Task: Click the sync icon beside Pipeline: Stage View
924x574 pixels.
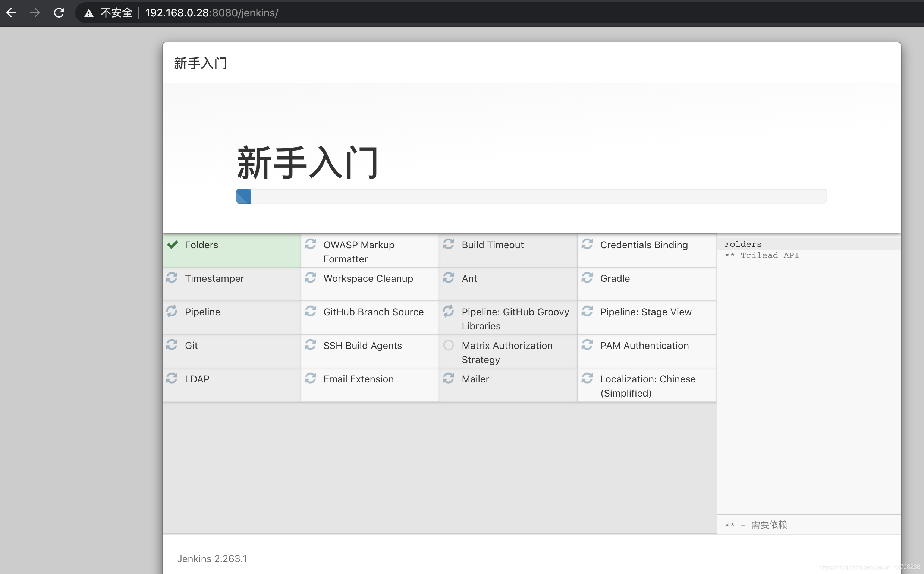Action: point(587,311)
